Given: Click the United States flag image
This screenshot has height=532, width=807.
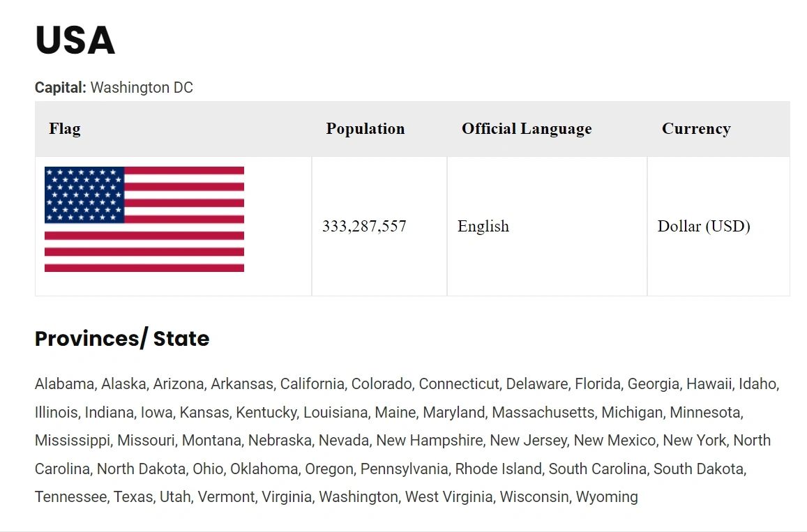Looking at the screenshot, I should click(144, 219).
